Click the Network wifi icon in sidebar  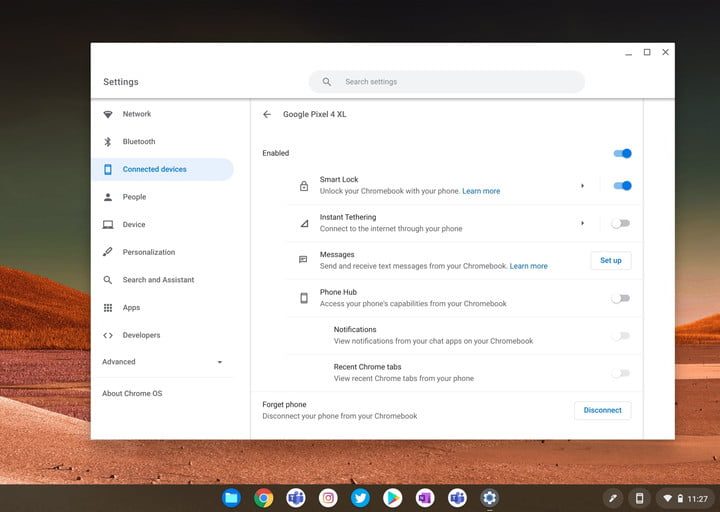pos(108,114)
